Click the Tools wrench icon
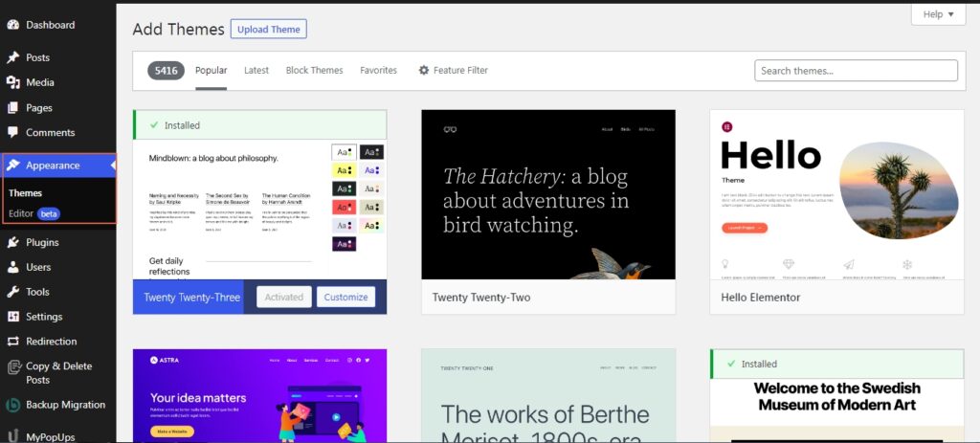980x443 pixels. point(13,292)
